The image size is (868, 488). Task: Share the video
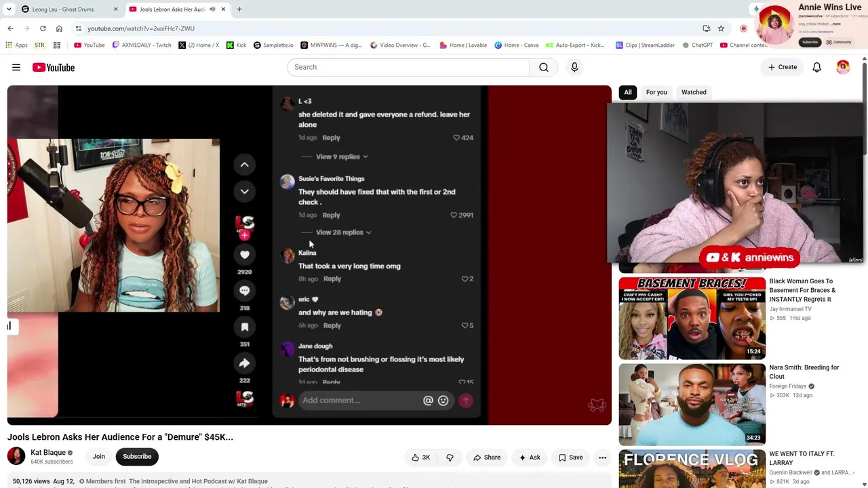487,457
